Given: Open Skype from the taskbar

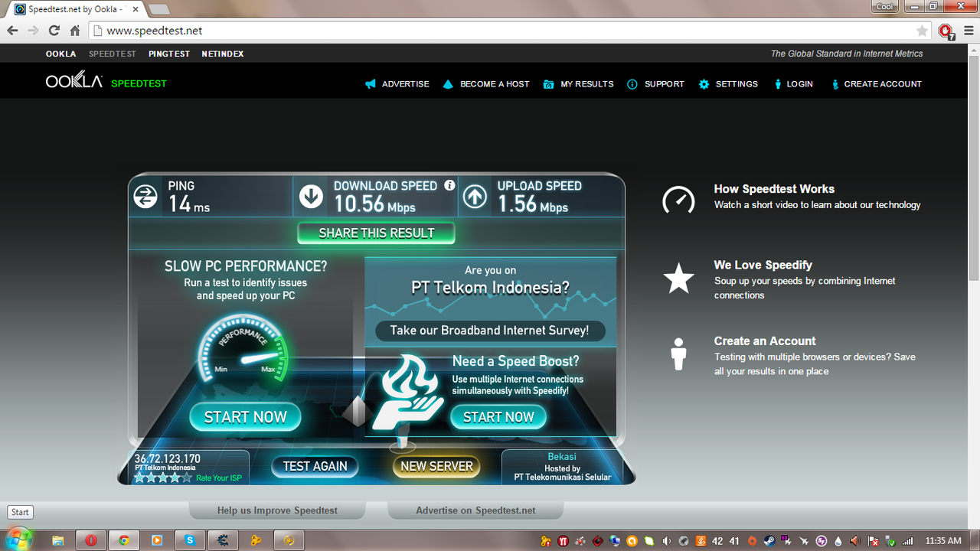Looking at the screenshot, I should click(190, 540).
